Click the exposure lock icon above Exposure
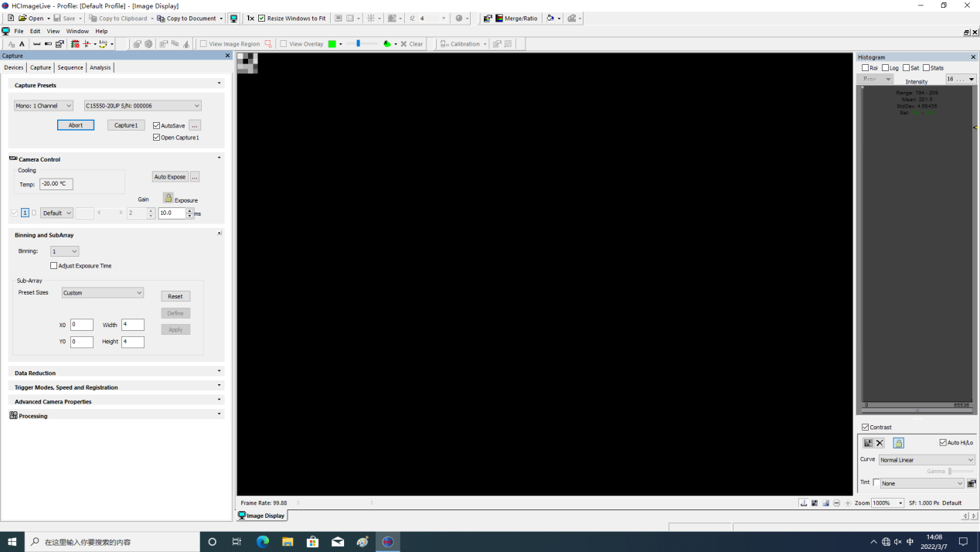The height and width of the screenshot is (552, 980). [168, 198]
